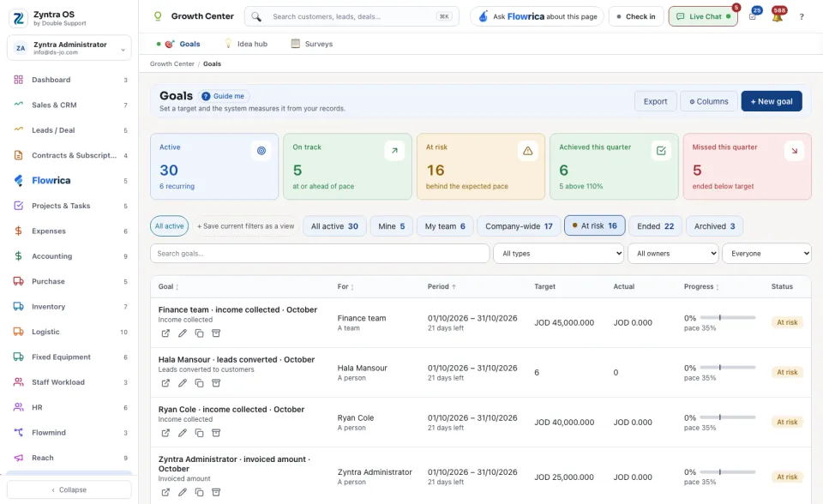Click the global search customers, leads, deals field
The height and width of the screenshot is (504, 823).
(351, 16)
